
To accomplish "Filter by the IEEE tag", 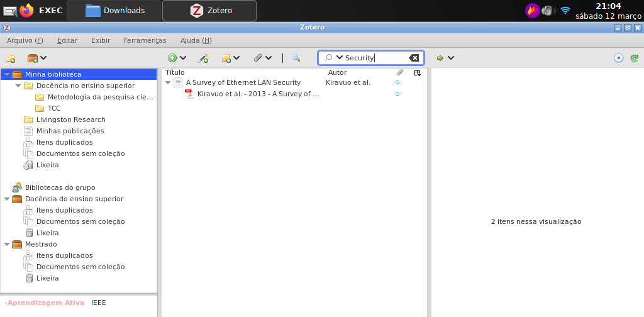I will [99, 303].
